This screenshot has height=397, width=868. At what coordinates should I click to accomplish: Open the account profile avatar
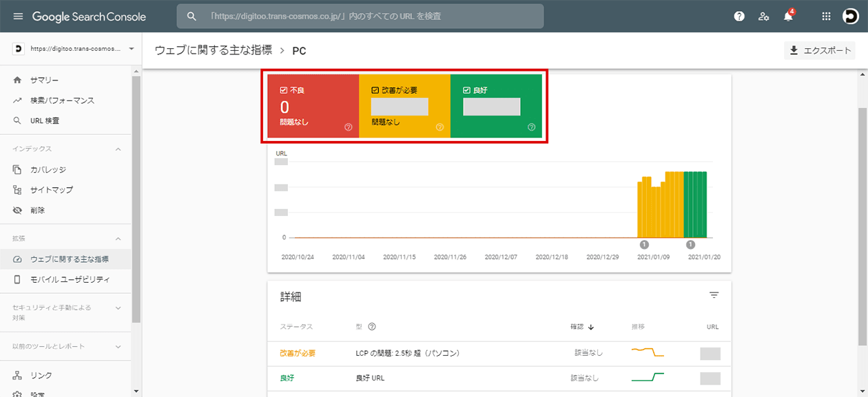tap(851, 16)
